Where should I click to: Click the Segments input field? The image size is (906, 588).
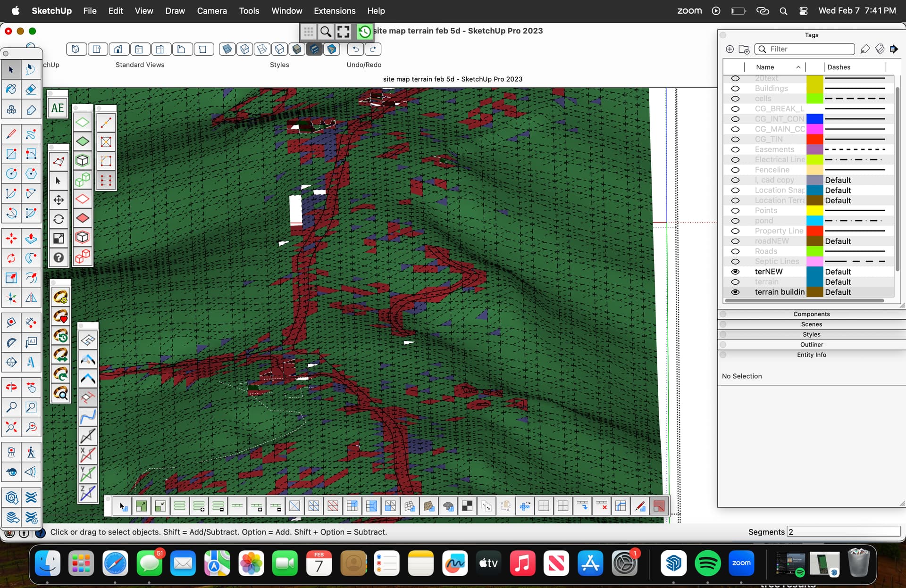point(843,532)
